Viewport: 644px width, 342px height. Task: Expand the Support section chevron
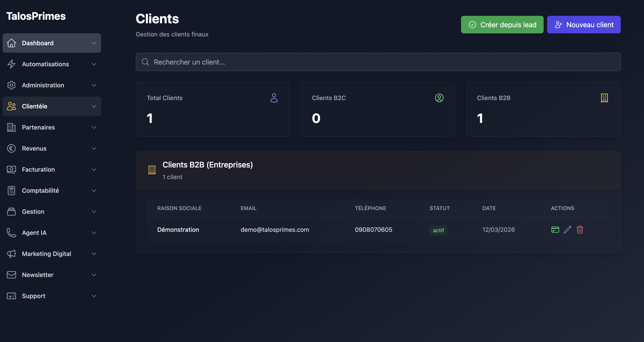tap(94, 296)
